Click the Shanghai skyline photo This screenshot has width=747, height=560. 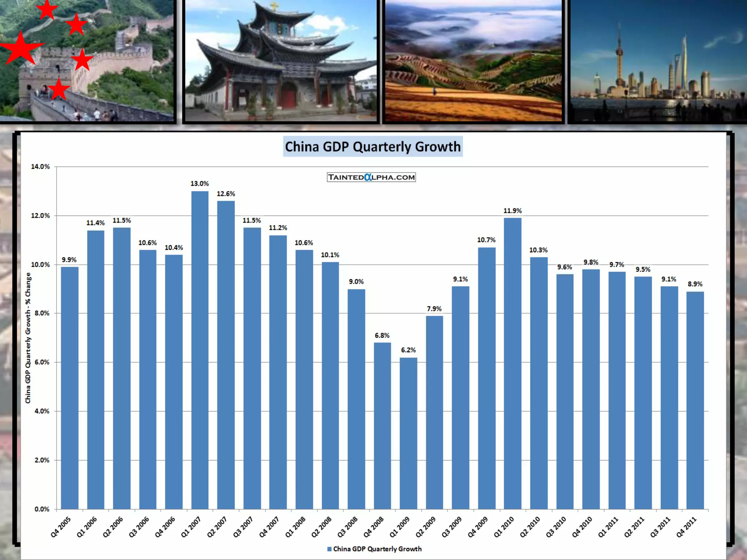click(658, 61)
